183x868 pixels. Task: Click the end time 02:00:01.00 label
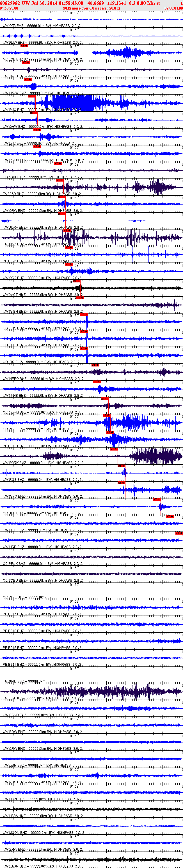pyautogui.click(x=173, y=8)
